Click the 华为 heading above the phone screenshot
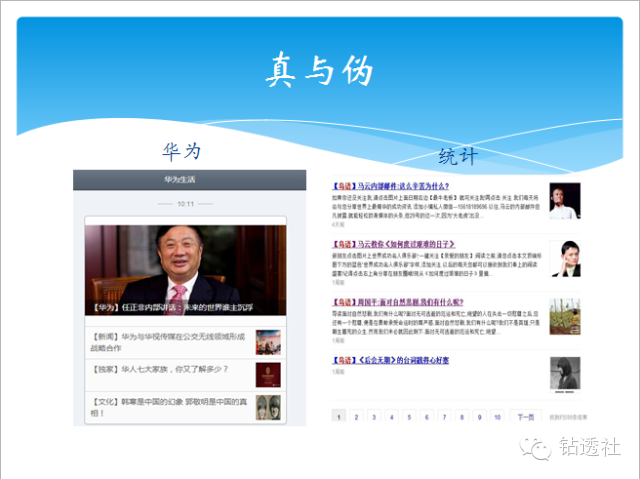 [x=181, y=151]
